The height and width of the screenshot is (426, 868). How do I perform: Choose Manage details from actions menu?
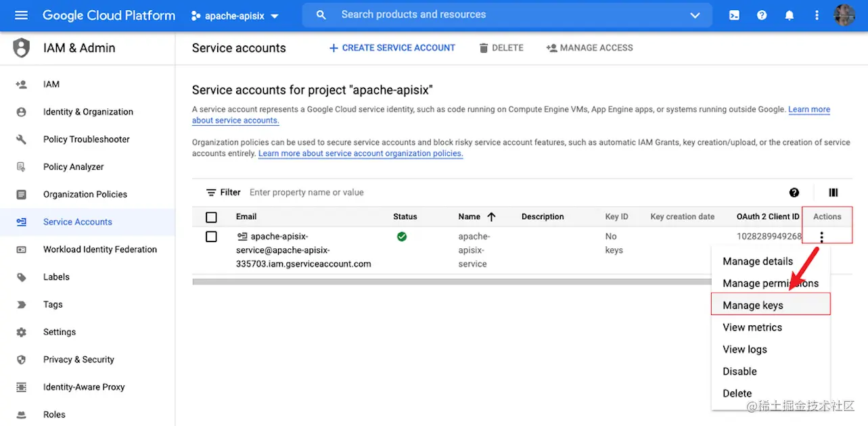click(758, 262)
